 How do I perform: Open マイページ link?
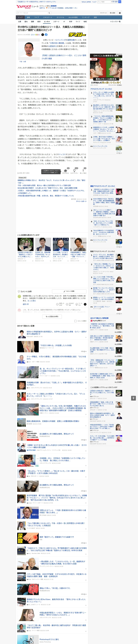click(x=103, y=13)
